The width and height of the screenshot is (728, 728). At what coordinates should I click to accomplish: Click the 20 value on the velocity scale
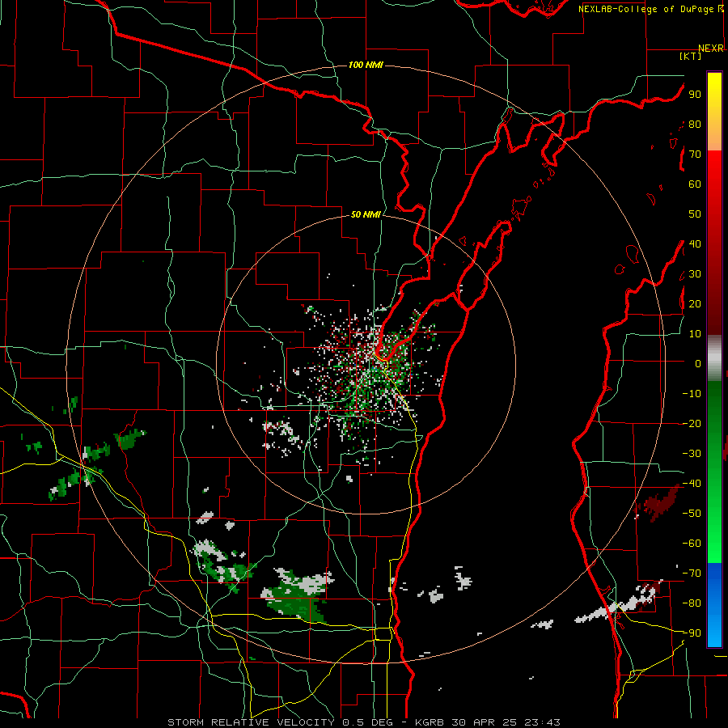(x=695, y=303)
